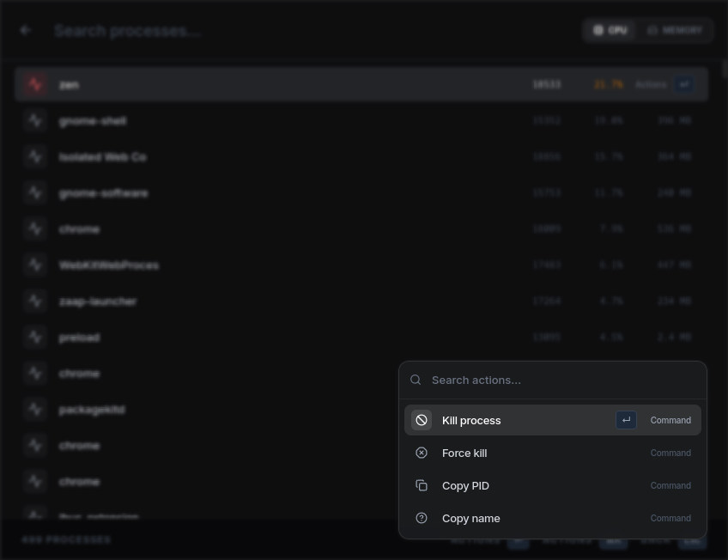Image resolution: width=728 pixels, height=560 pixels.
Task: Choose the Copy PID action
Action: (553, 485)
